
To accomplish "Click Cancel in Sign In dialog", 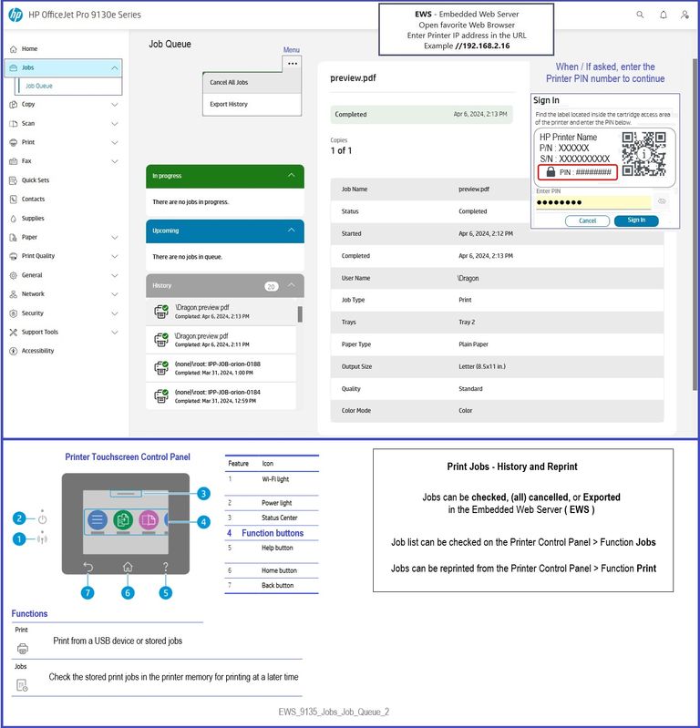I will pos(587,221).
